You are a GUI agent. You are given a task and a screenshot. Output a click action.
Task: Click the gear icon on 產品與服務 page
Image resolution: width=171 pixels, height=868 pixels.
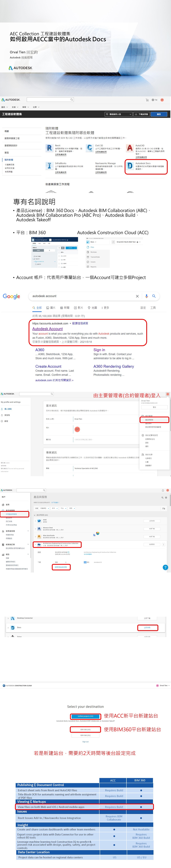(x=166, y=497)
